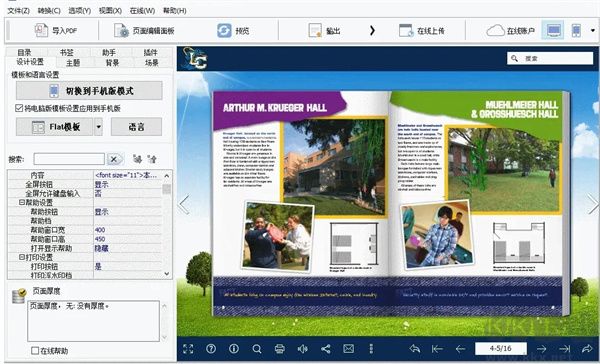Select the mobile phone preview icon
600x364 pixels.
[576, 30]
